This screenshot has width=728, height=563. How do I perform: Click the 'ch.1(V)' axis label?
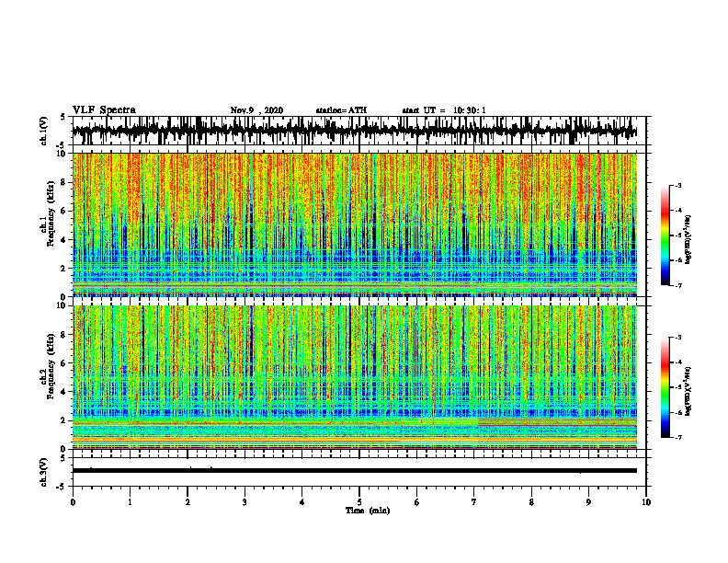44,131
